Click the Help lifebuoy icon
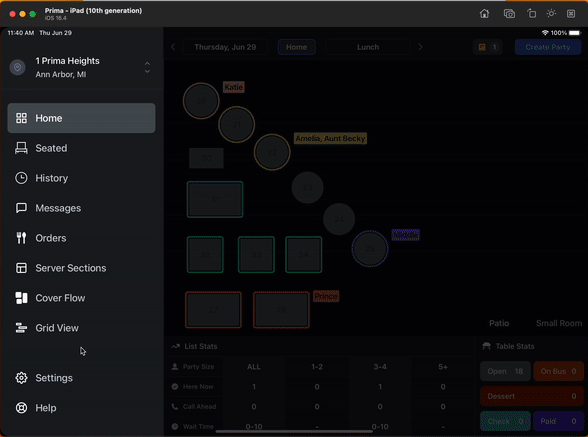Viewport: 588px width, 437px height. coord(21,408)
